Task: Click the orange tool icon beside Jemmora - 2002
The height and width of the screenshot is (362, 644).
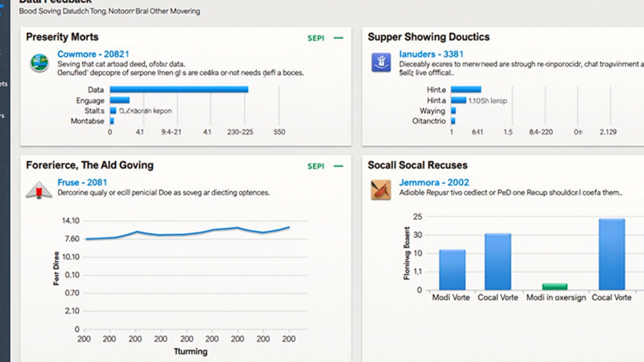Action: click(x=381, y=190)
